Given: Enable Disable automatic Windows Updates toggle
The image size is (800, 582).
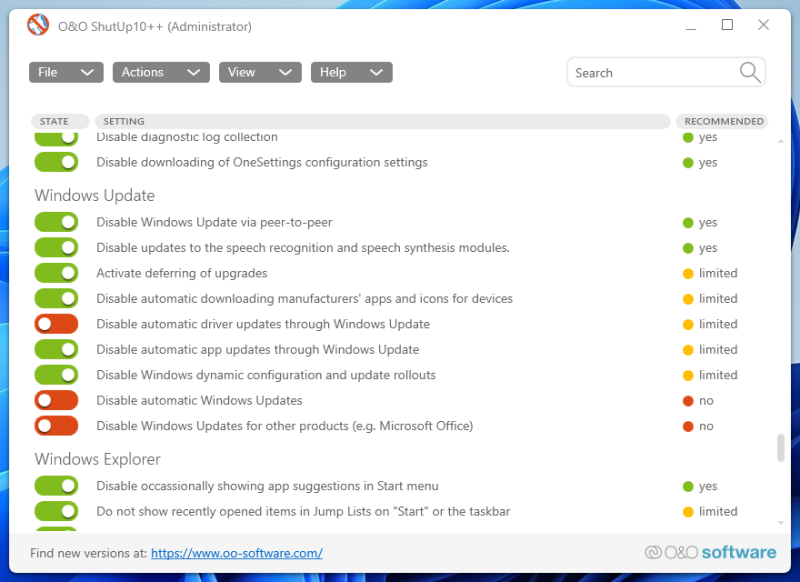Looking at the screenshot, I should click(x=56, y=401).
